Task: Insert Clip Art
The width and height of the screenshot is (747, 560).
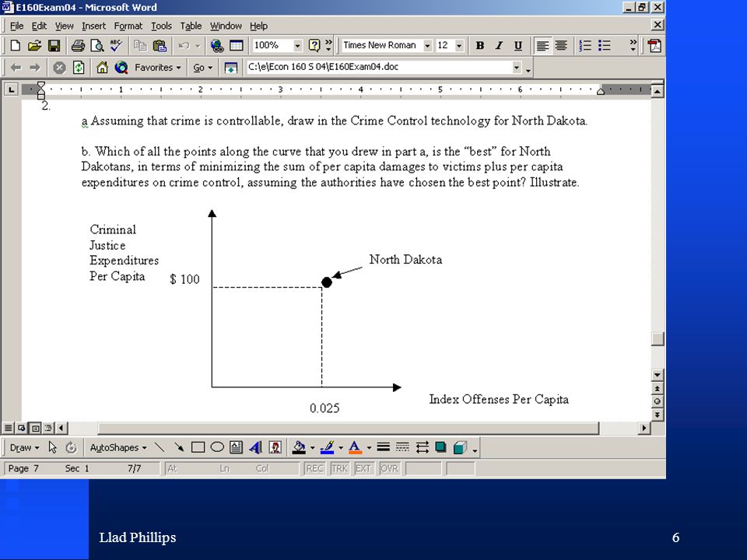Action: coord(275,448)
